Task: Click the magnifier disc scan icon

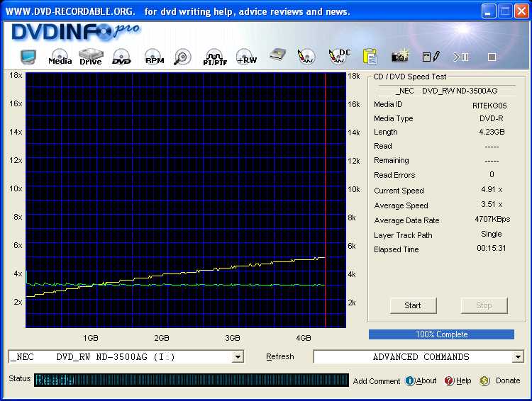Action: coord(182,57)
